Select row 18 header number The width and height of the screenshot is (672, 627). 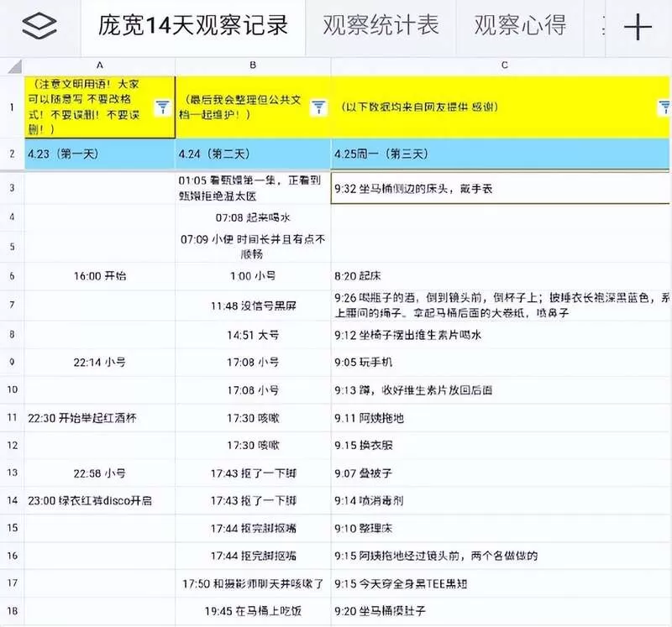coord(12,611)
